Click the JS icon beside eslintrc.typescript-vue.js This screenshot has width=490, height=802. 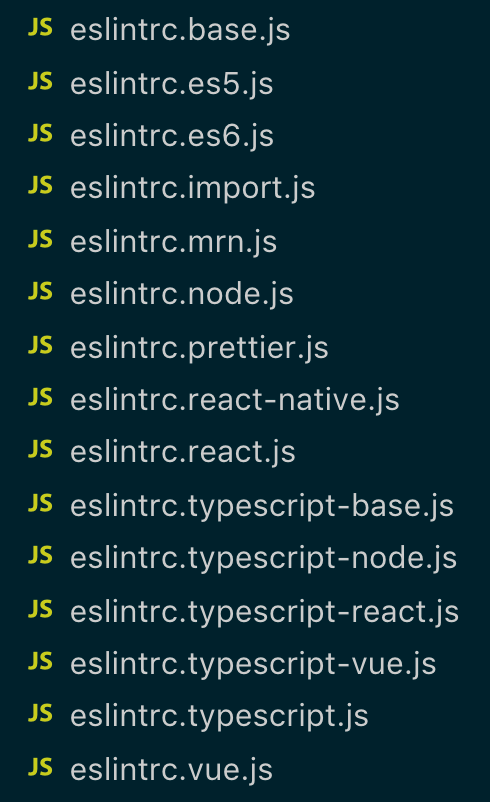coord(40,661)
